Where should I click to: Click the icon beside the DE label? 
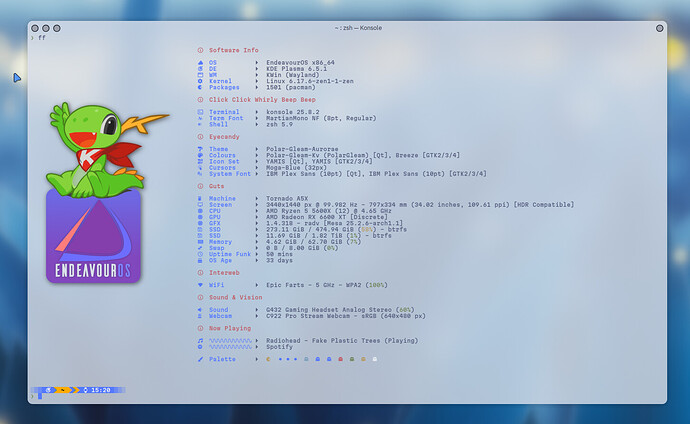tap(200, 69)
